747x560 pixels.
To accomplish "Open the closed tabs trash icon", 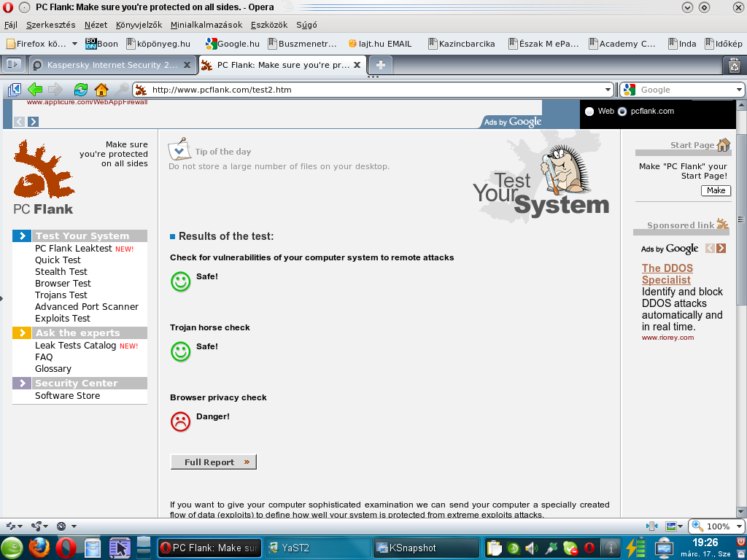I will [734, 65].
